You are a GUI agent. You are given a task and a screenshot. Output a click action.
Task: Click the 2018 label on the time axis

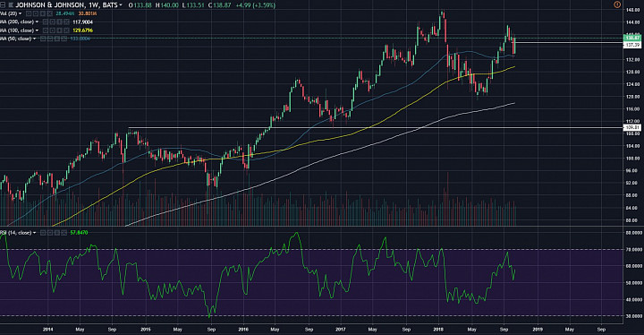pos(438,330)
